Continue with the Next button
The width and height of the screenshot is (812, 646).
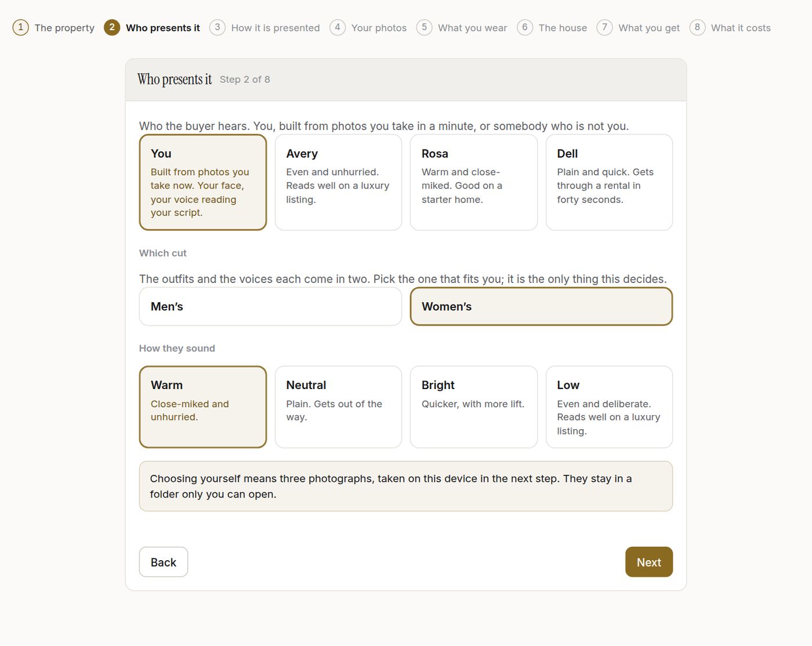pyautogui.click(x=649, y=562)
